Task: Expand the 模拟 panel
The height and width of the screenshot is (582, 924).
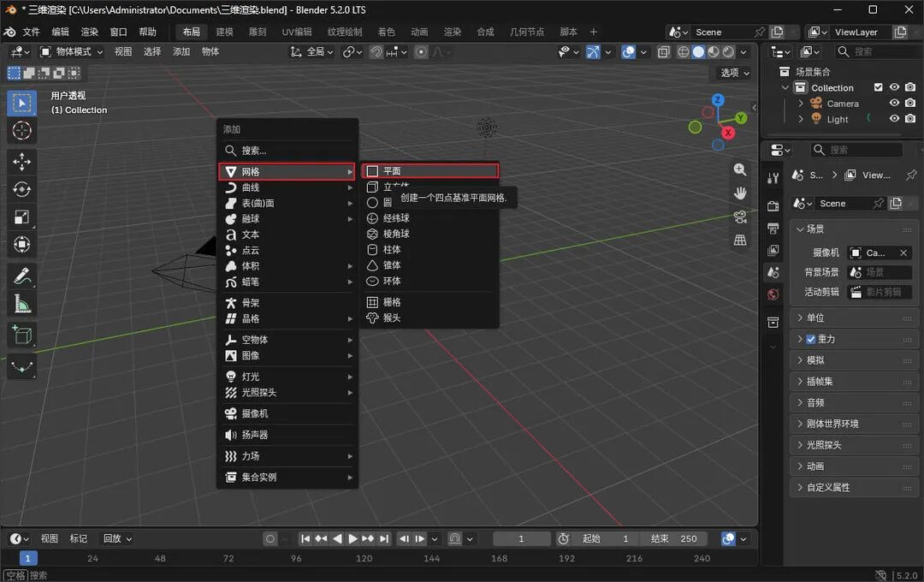Action: tap(854, 360)
